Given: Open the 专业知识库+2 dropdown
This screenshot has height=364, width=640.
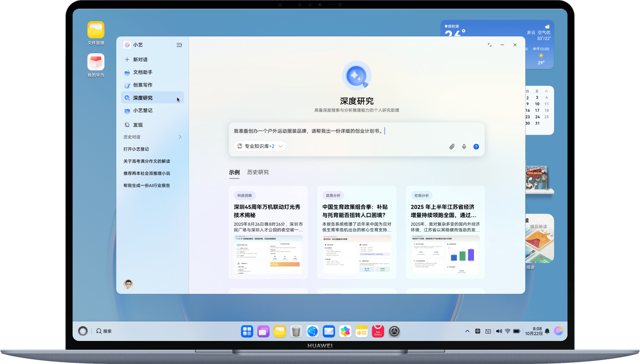Looking at the screenshot, I should point(260,146).
